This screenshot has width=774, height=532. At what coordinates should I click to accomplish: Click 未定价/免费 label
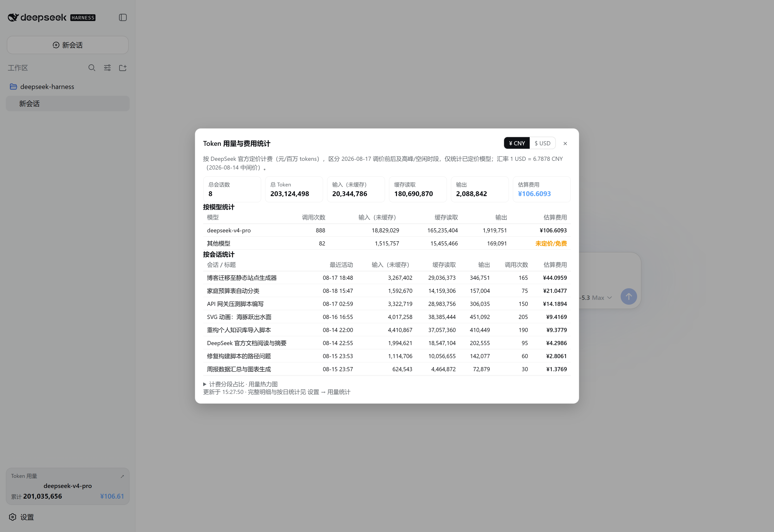(551, 243)
